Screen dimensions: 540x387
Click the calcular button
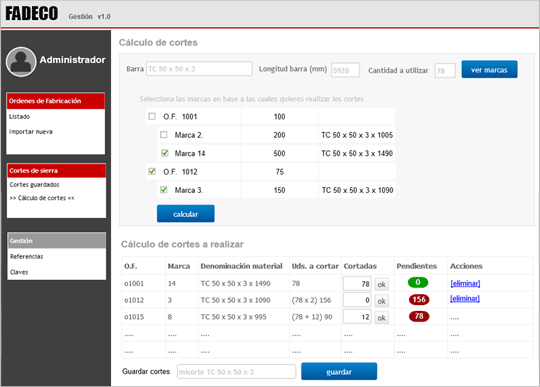[186, 214]
